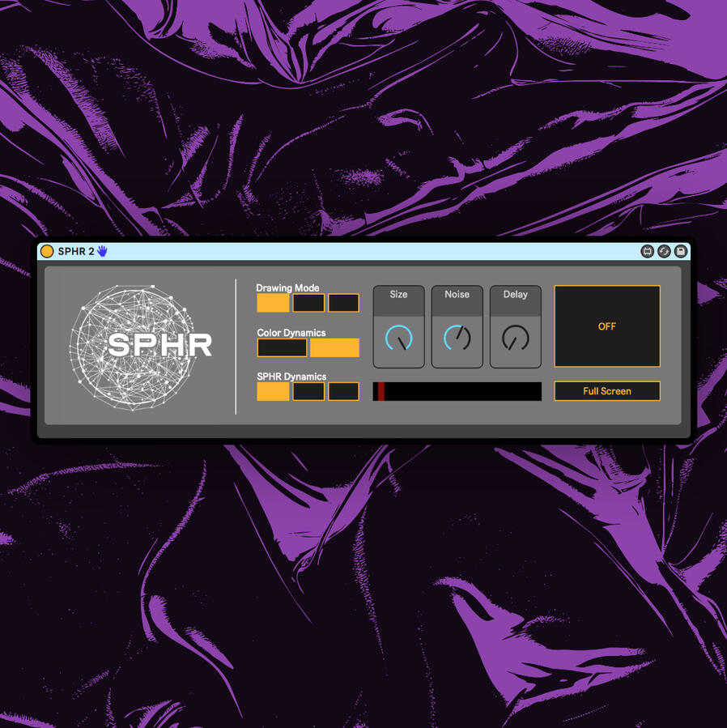Click the save preset disk icon

point(681,251)
